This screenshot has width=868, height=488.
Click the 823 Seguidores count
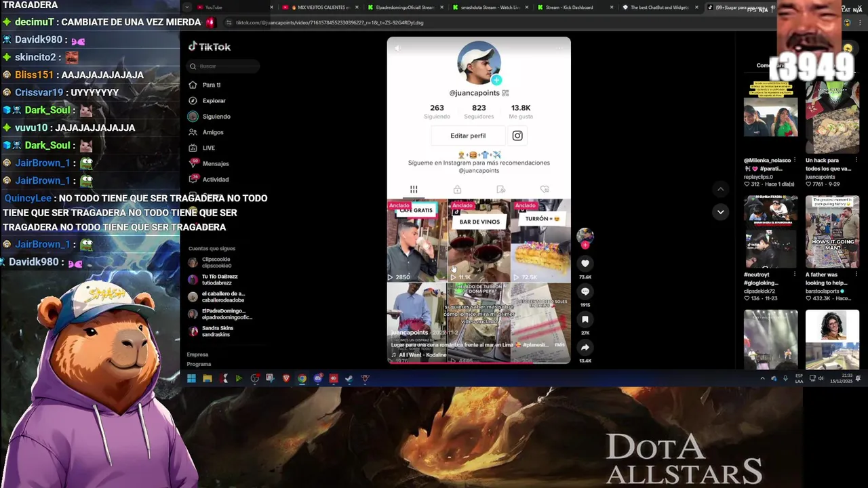point(479,111)
